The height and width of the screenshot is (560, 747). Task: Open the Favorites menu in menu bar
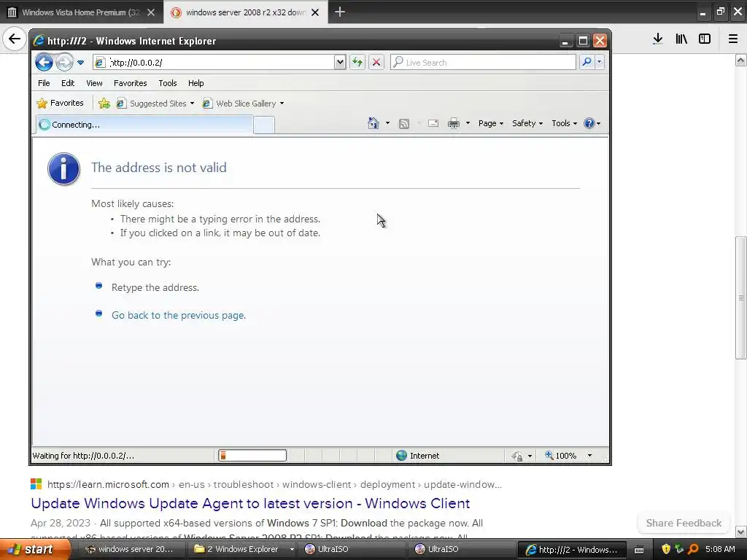[x=130, y=83]
